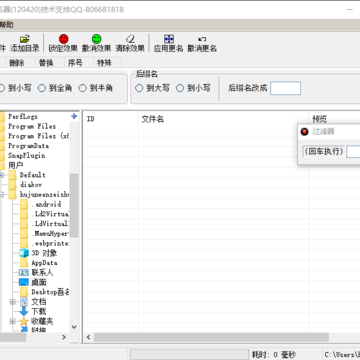This screenshot has width=360, height=360.
Task: Click file list scroll-left arrow
Action: (x=88, y=337)
